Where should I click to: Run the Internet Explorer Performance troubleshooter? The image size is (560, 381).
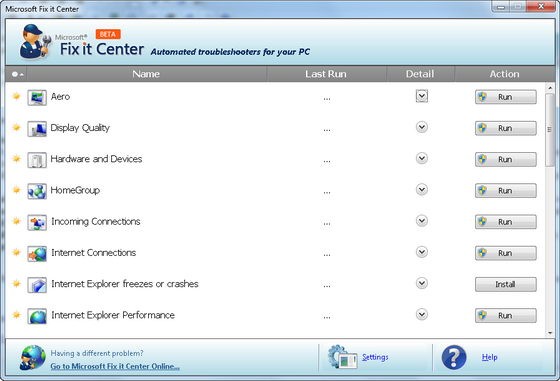[x=506, y=315]
